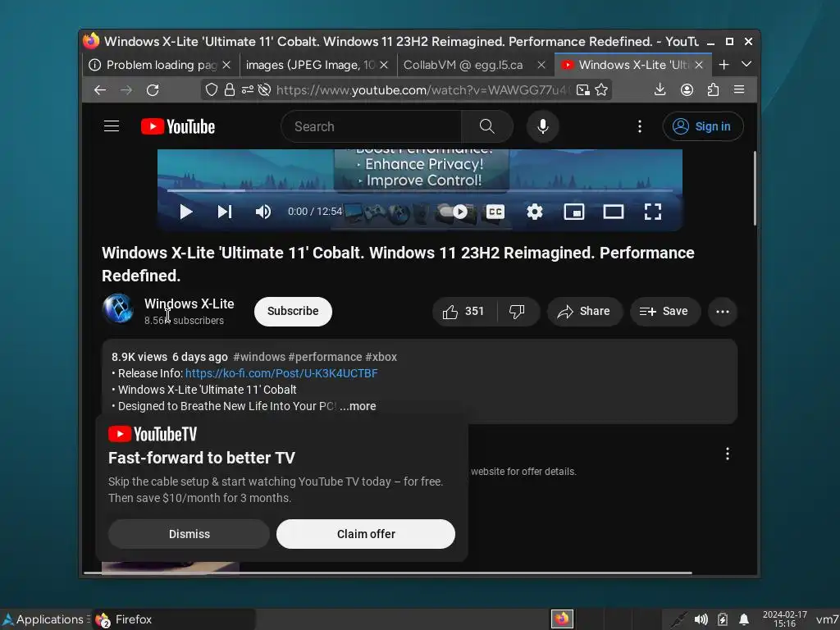Click the blocked autoplay icon in address bar
Image resolution: width=840 pixels, height=630 pixels.
[264, 90]
